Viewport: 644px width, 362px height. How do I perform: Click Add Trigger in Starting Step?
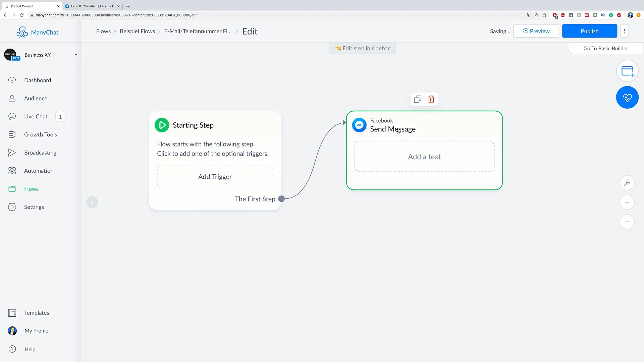coord(215,176)
